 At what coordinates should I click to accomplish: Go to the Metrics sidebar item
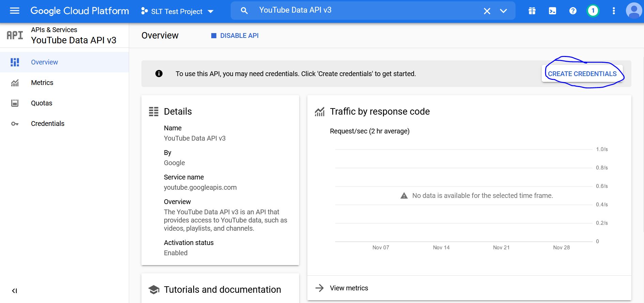(x=42, y=83)
